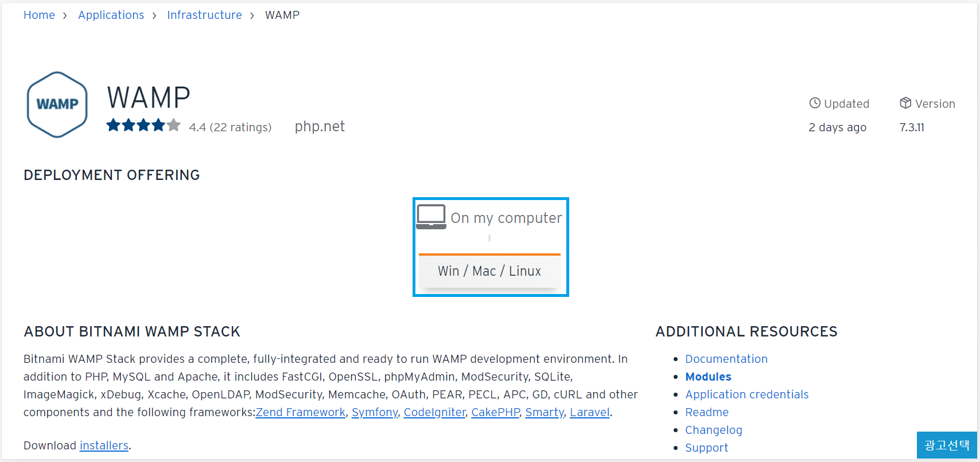Click the ABOUT BITNAMI WAMP STACK heading
The width and height of the screenshot is (980, 462).
click(132, 331)
